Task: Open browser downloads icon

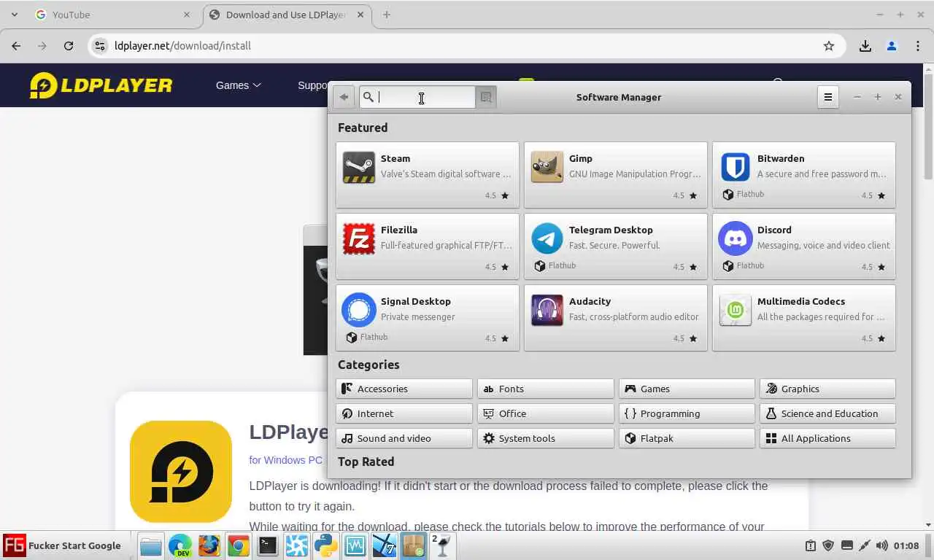Action: 865,45
